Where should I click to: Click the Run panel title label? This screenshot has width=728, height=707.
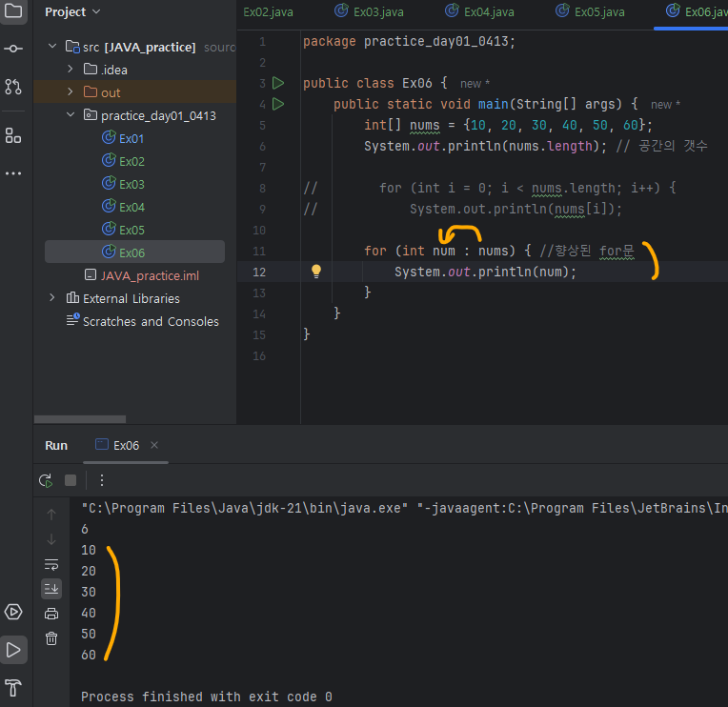[x=56, y=446]
